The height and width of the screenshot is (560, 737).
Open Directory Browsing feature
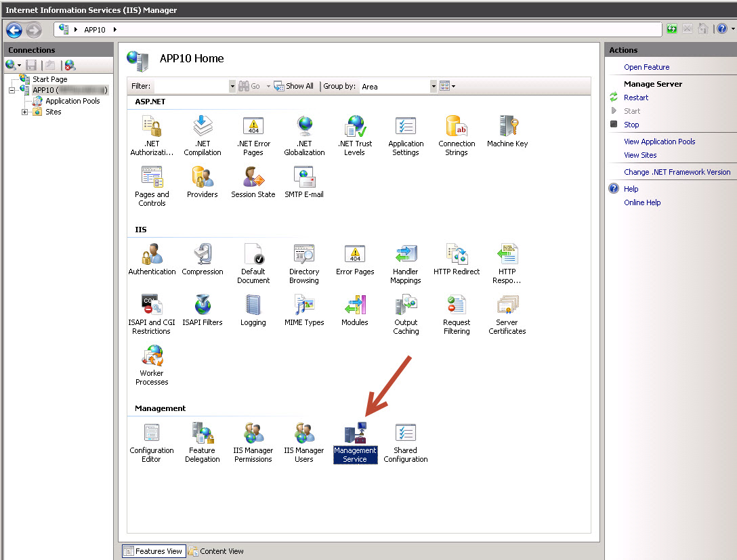click(304, 263)
